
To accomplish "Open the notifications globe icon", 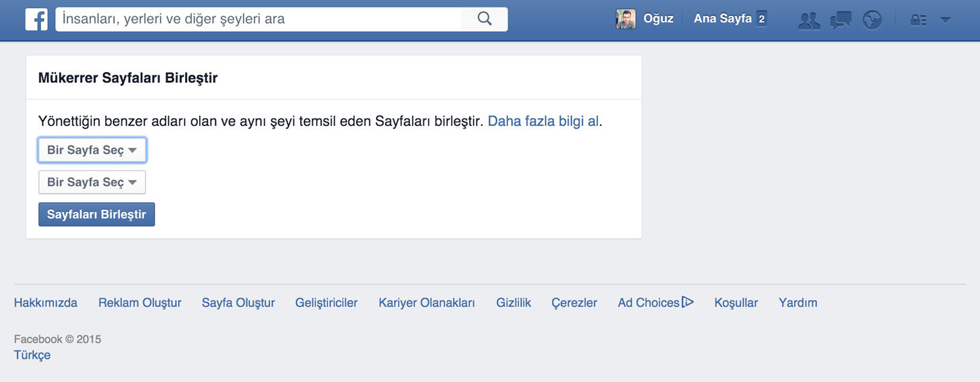I will [872, 20].
